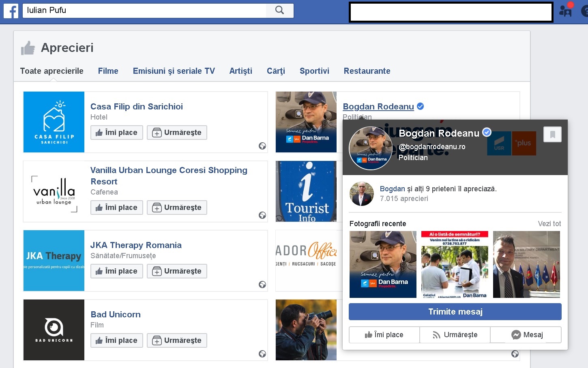Open second recent photo about signature list
588x368 pixels.
pyautogui.click(x=455, y=265)
